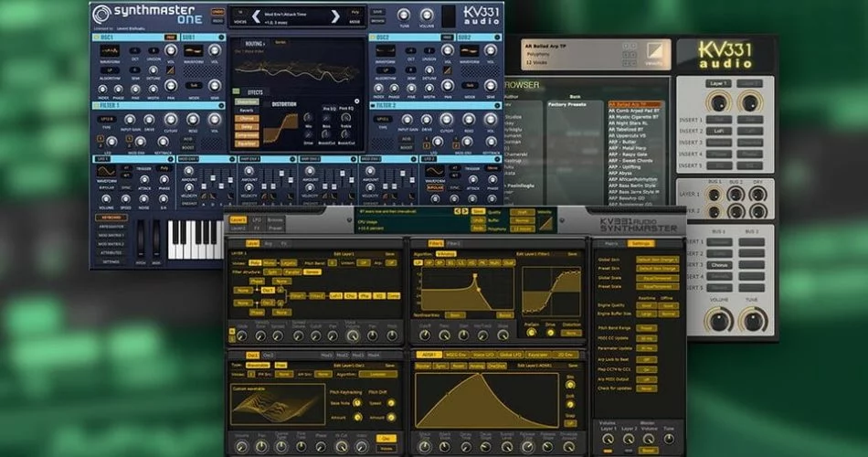Select the Reverb effect tab
This screenshot has width=868, height=457.
247,111
